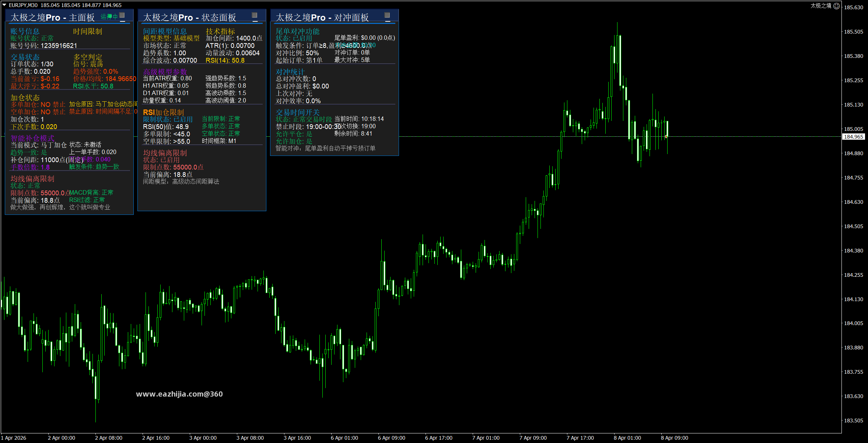Click the 当前时间: 10:18:14 clock

tap(359, 119)
